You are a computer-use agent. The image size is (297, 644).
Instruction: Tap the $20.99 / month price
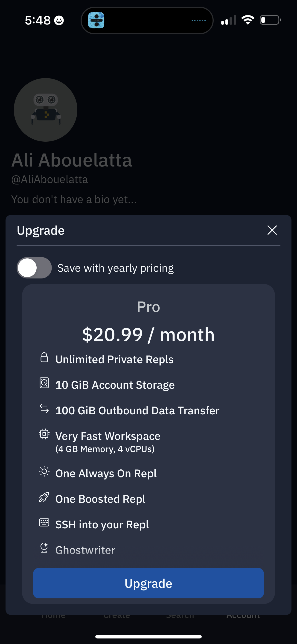(x=148, y=334)
